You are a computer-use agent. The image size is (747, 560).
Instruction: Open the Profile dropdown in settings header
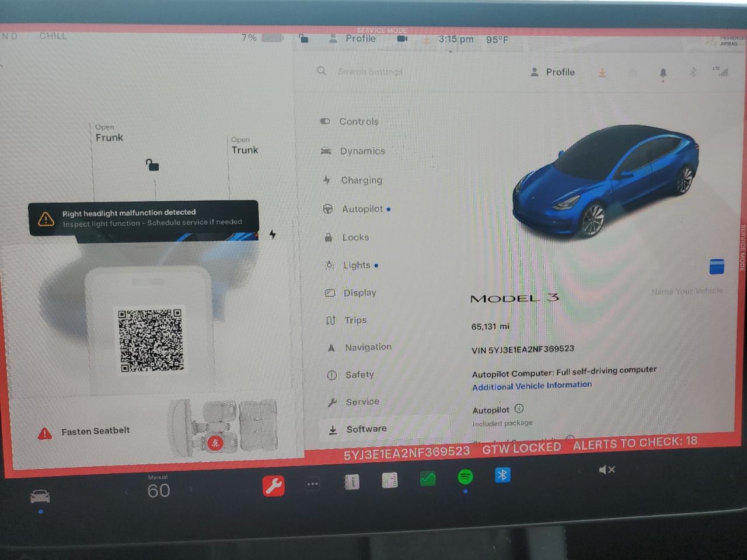(553, 72)
